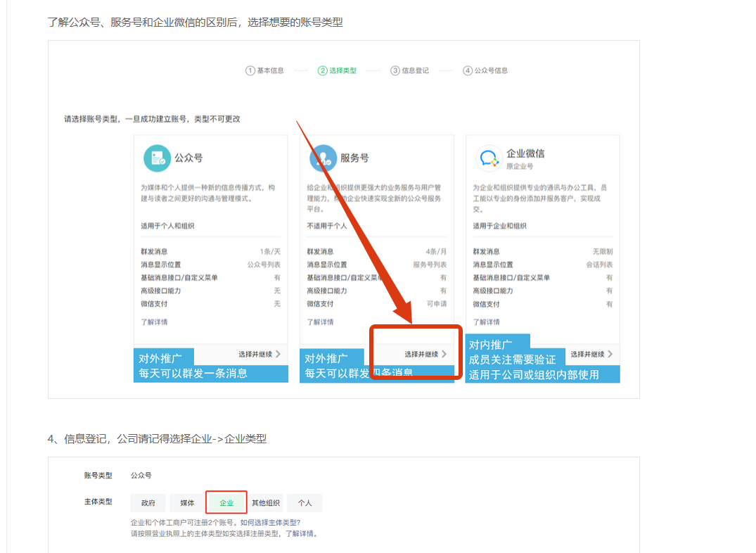This screenshot has height=553, width=756.
Task: Choose 选择并继续 under the 企业微信 card
Action: [591, 354]
